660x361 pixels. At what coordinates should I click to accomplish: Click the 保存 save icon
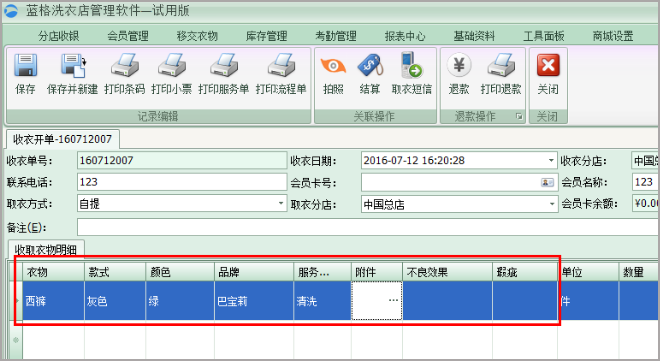pos(26,65)
